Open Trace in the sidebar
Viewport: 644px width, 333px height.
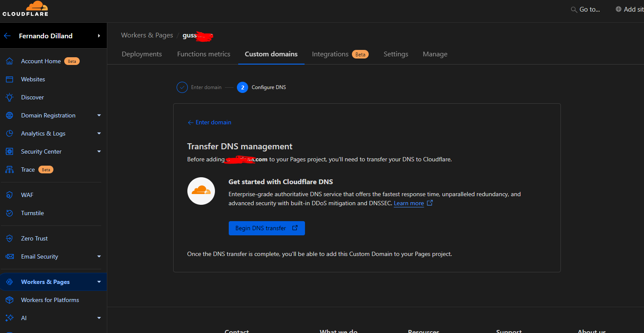pyautogui.click(x=28, y=170)
